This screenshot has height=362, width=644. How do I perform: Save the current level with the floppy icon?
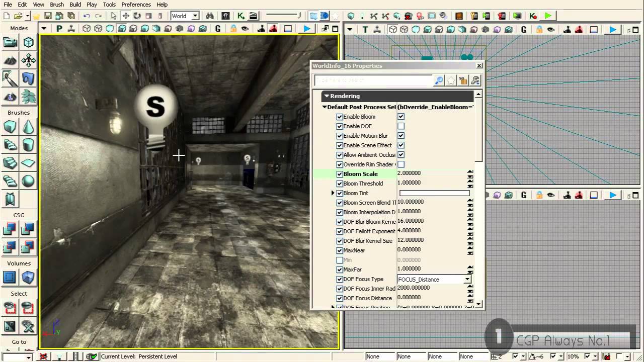[x=48, y=16]
